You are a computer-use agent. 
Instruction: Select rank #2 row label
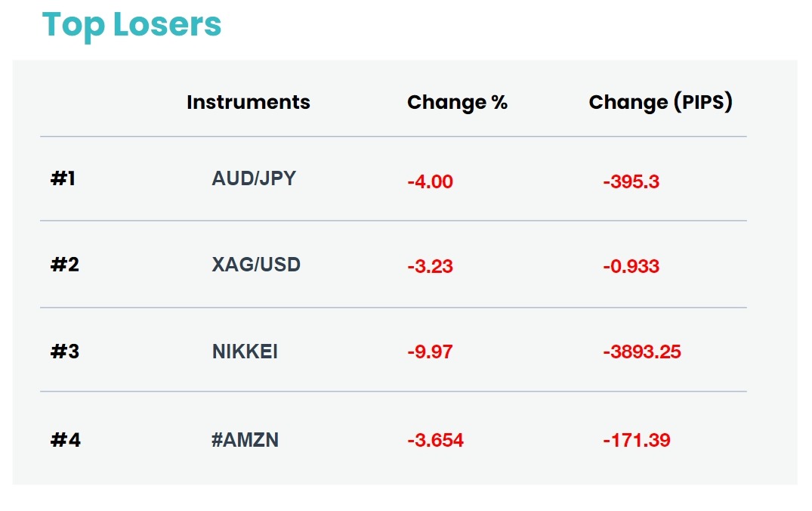point(65,265)
